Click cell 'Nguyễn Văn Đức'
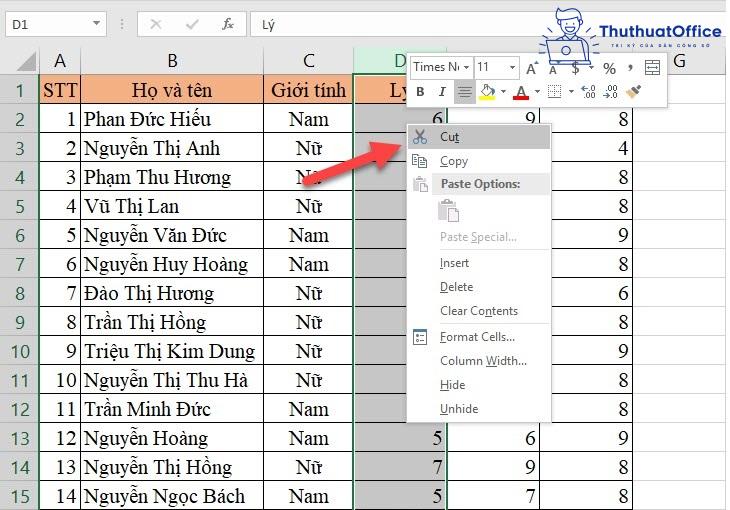 [x=172, y=235]
